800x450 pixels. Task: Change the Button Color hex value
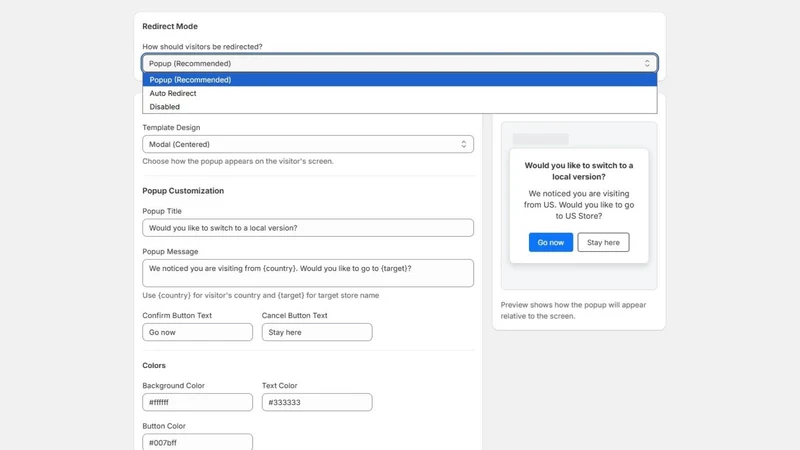(197, 442)
